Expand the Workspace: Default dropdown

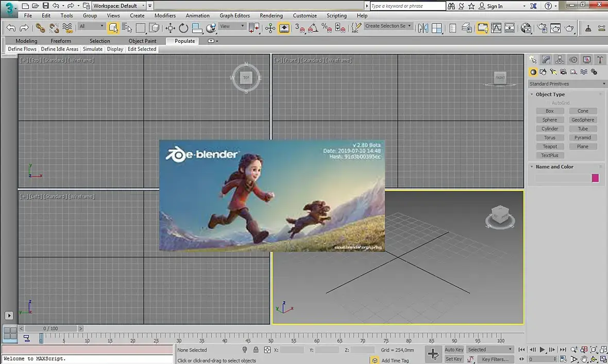(119, 6)
